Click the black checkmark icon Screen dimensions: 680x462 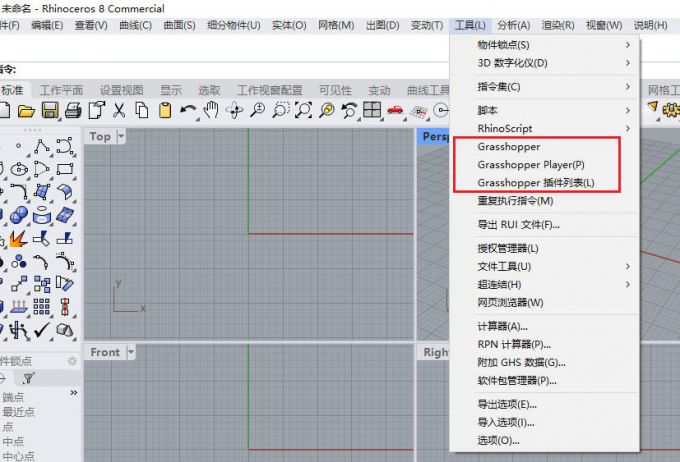click(42, 331)
